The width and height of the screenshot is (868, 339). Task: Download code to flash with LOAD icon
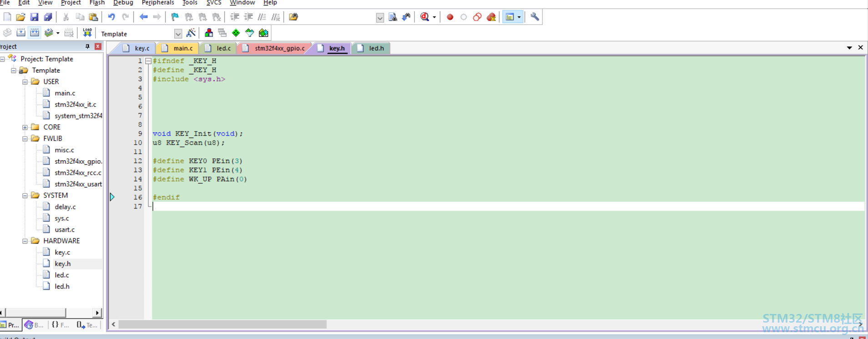click(87, 33)
